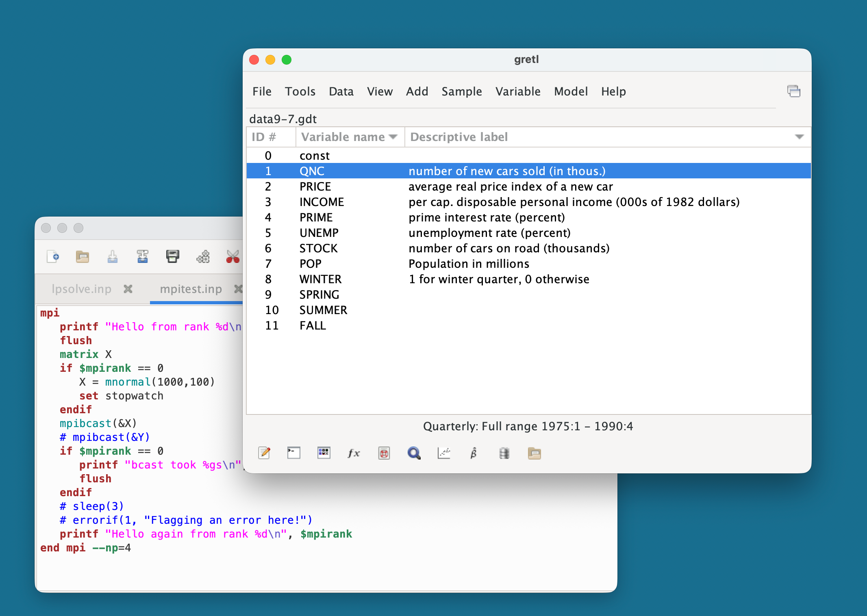Open the Model menu
The image size is (867, 616).
pos(570,91)
